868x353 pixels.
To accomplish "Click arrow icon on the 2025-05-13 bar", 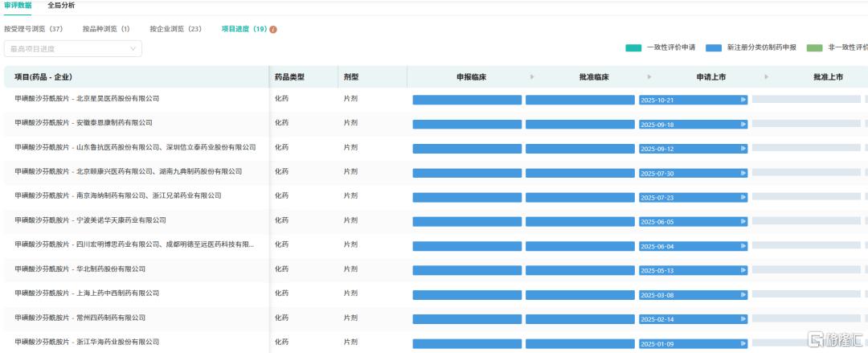I will tap(743, 271).
